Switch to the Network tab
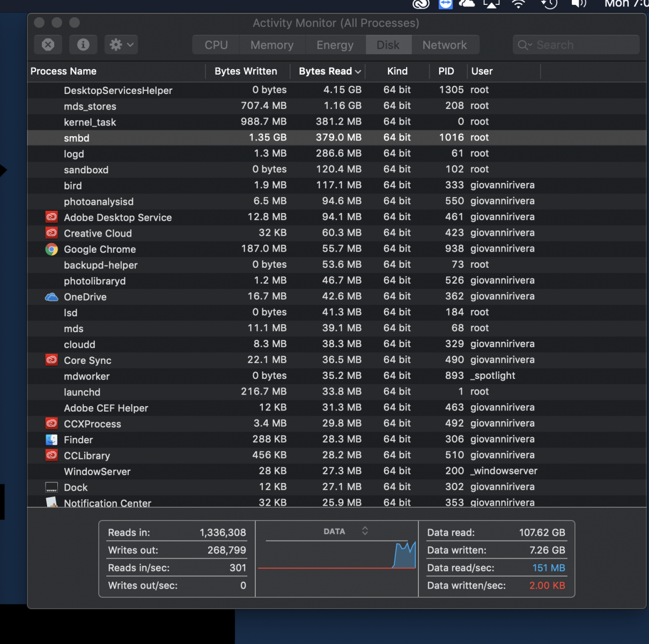The width and height of the screenshot is (649, 644). (x=445, y=45)
